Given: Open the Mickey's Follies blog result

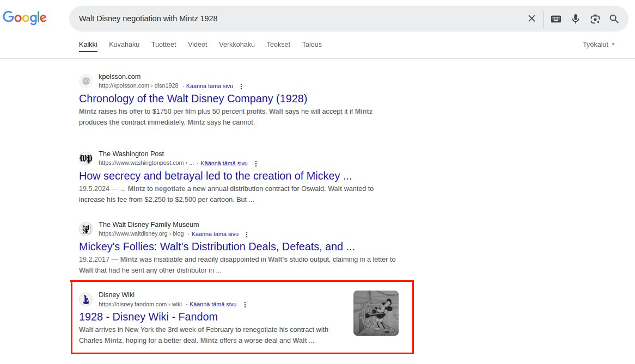Looking at the screenshot, I should 217,246.
